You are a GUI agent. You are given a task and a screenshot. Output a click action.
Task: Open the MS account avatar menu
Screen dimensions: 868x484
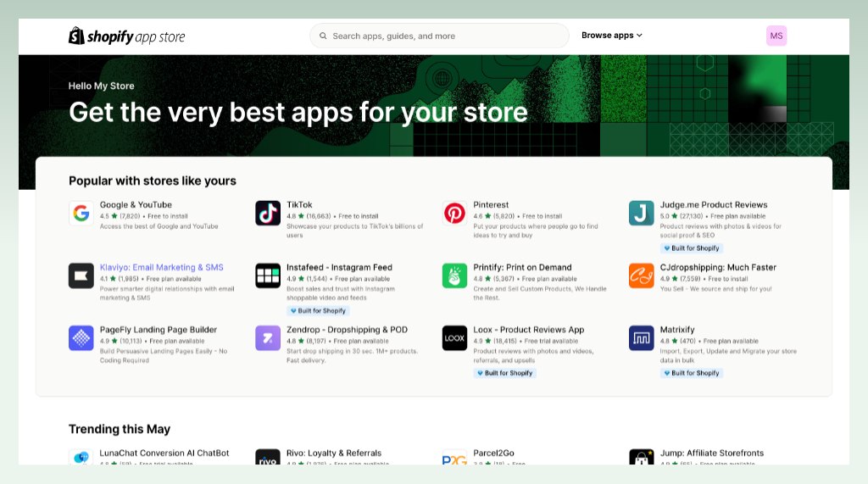776,36
